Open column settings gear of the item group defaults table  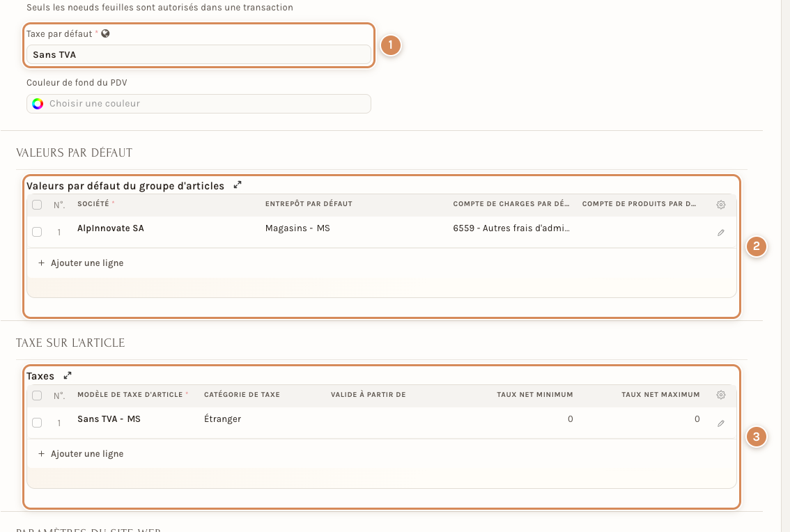pyautogui.click(x=721, y=205)
